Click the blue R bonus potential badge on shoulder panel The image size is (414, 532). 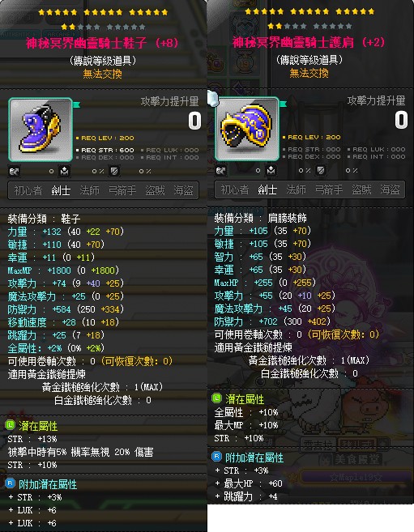[x=217, y=457]
